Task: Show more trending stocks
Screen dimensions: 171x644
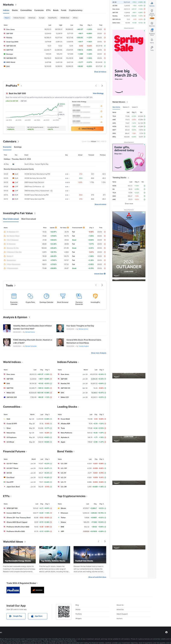Action: pos(129,204)
